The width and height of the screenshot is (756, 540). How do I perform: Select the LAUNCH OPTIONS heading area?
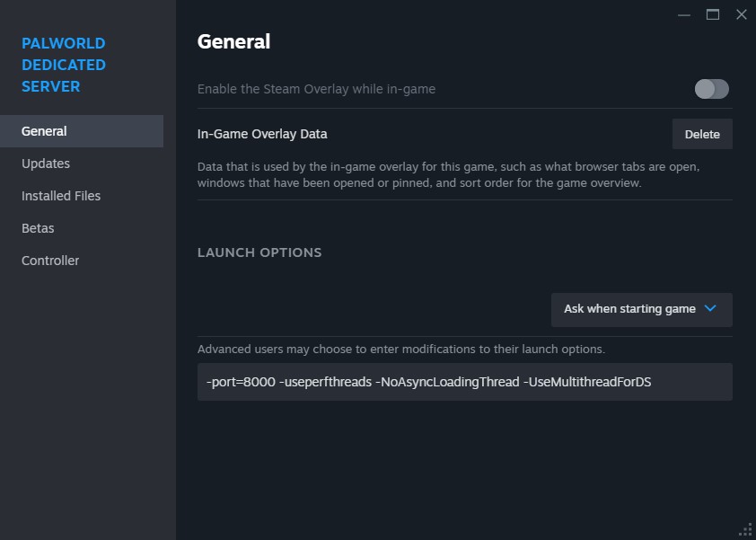(x=259, y=252)
